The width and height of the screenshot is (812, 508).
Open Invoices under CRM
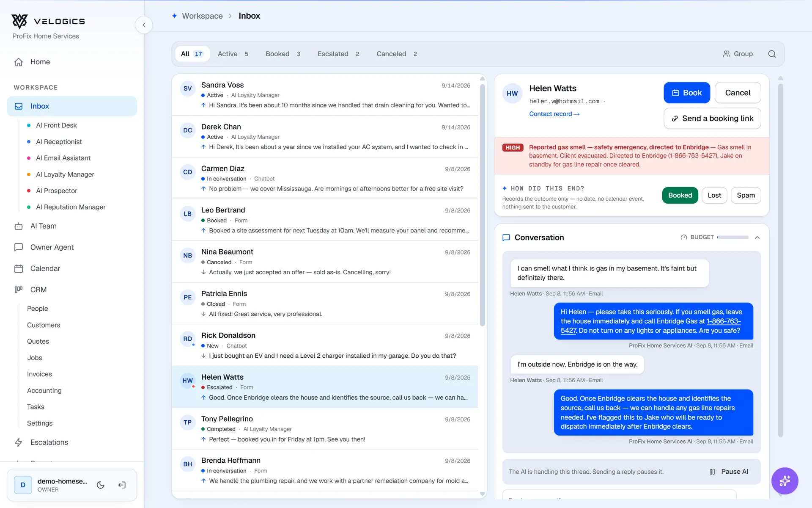tap(39, 374)
